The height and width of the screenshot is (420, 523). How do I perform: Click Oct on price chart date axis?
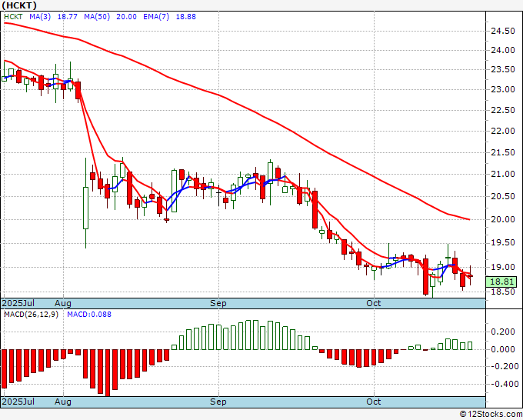374,303
